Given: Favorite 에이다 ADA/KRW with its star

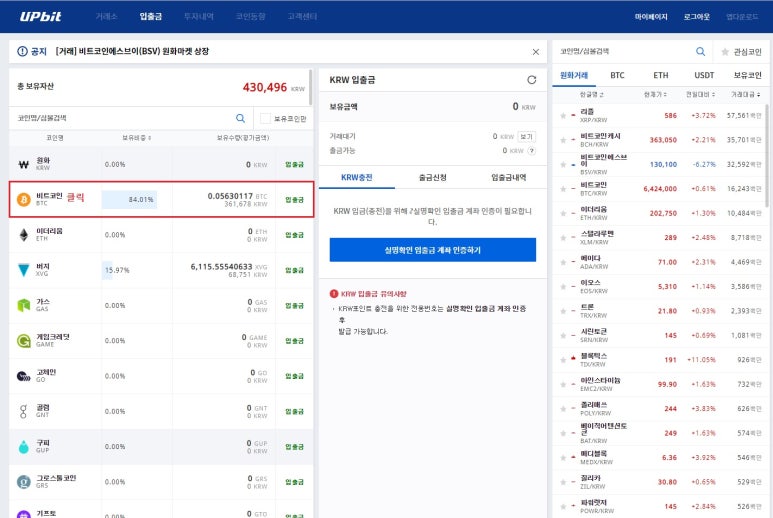Looking at the screenshot, I should click(563, 262).
